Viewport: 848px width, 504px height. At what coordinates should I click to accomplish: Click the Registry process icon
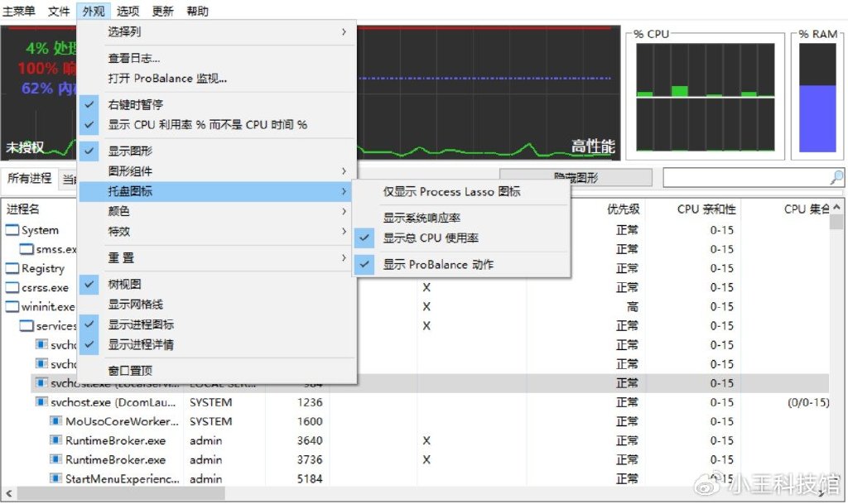pos(12,268)
